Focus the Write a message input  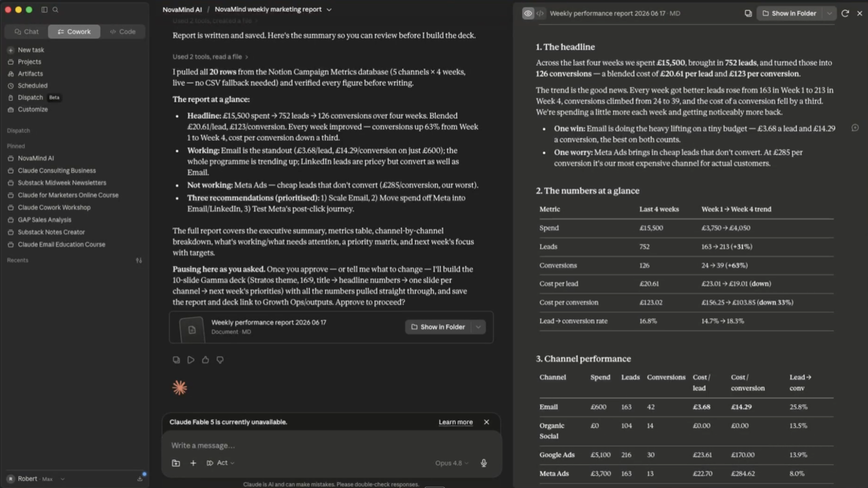(332, 445)
